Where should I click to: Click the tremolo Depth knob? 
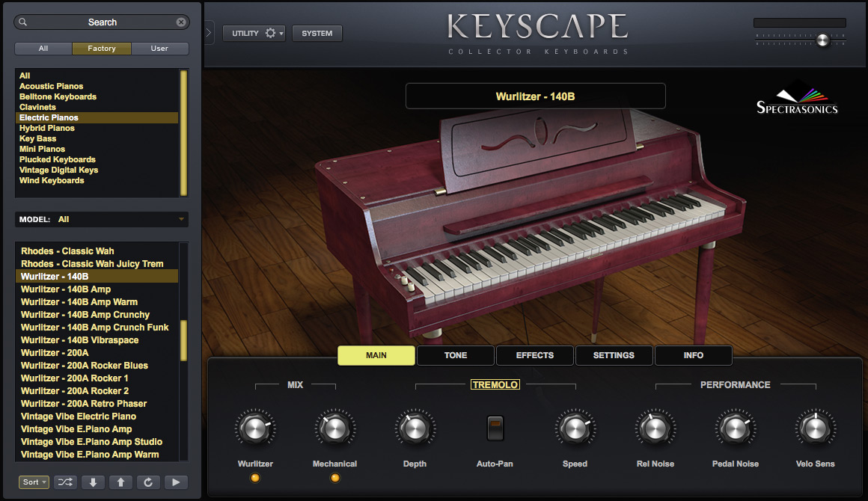(x=415, y=428)
